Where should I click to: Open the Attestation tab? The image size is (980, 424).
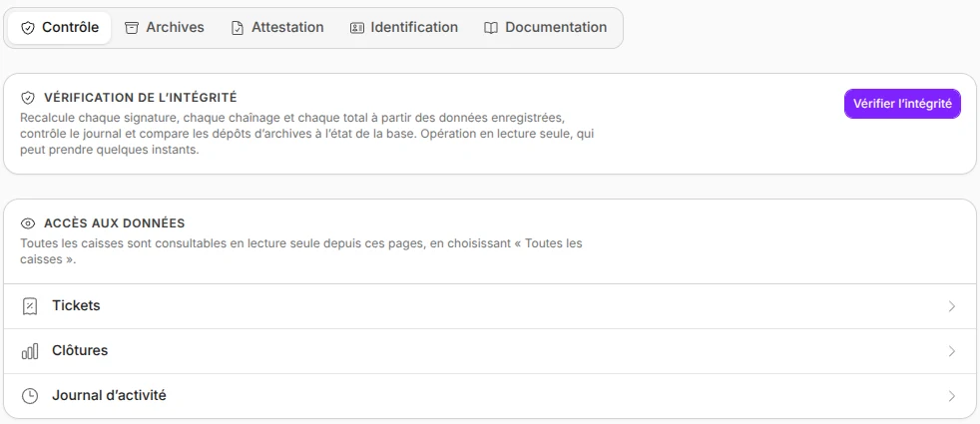pos(277,28)
